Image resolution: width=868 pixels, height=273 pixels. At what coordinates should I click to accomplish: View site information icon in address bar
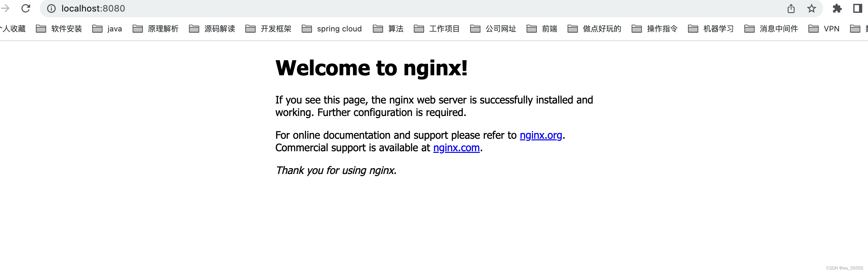tap(51, 8)
